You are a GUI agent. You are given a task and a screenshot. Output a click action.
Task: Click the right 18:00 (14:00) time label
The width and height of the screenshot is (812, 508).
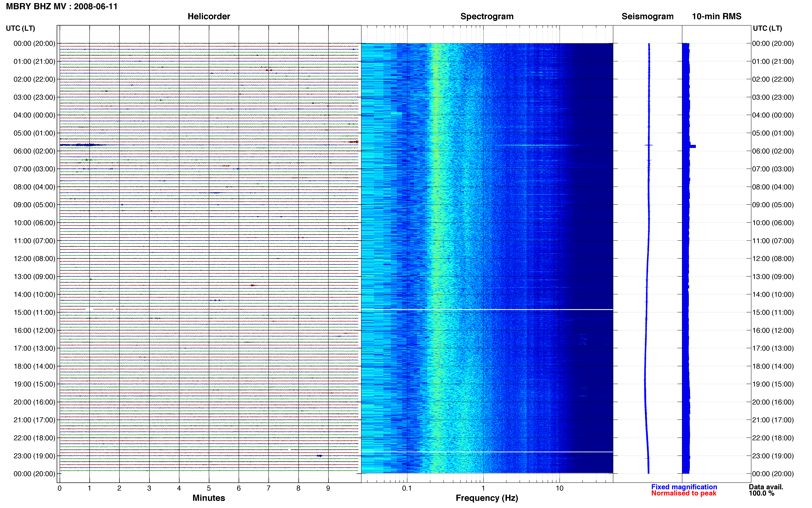click(773, 366)
